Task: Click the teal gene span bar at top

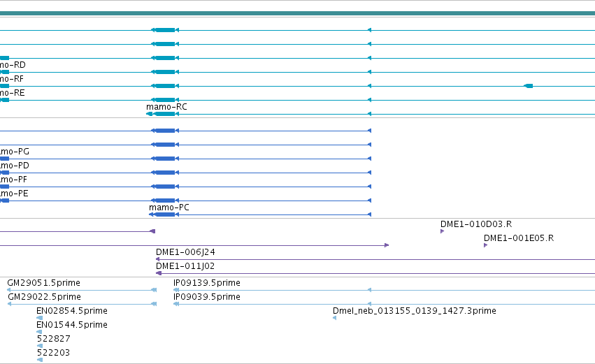Action: click(x=298, y=13)
